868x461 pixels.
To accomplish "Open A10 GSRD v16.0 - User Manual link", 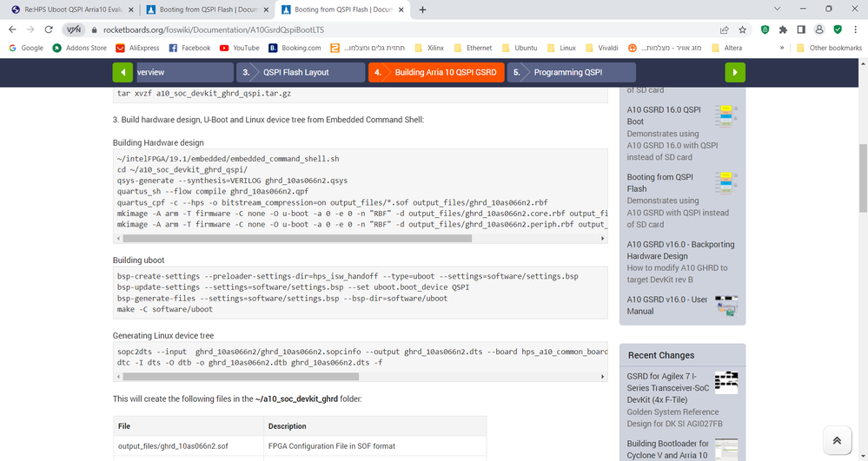I will (667, 305).
